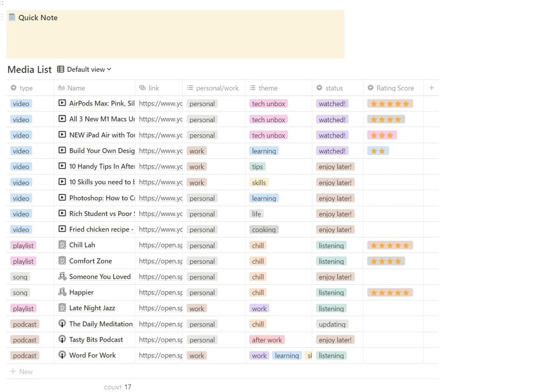Viewport: 541px width, 392px height.
Task: Click the podcast icon next to Word For Work
Action: pyautogui.click(x=62, y=355)
